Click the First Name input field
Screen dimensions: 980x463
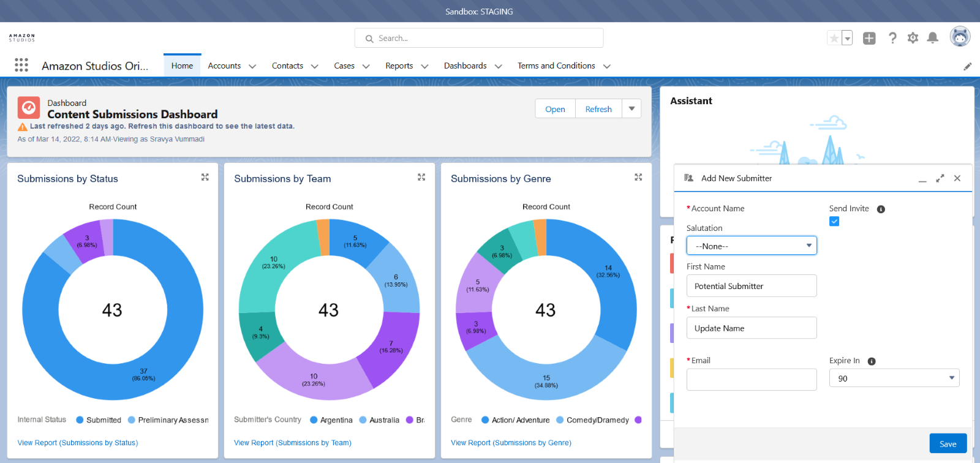tap(752, 286)
